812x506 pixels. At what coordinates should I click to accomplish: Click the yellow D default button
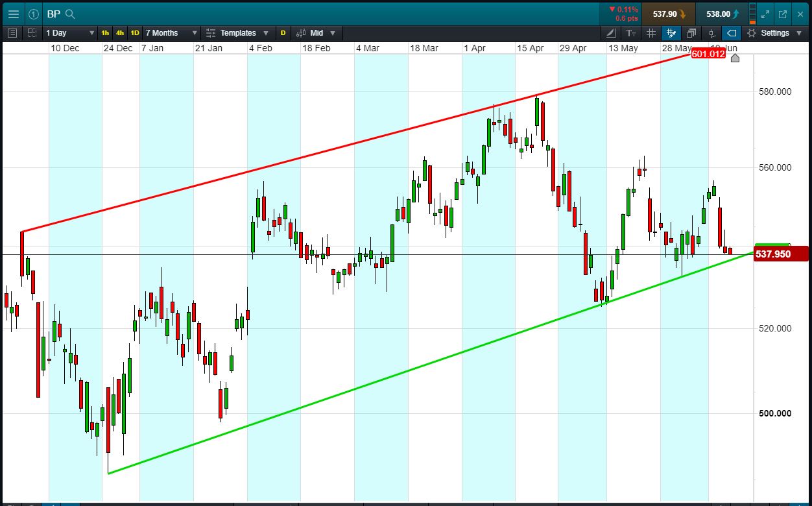coord(283,32)
